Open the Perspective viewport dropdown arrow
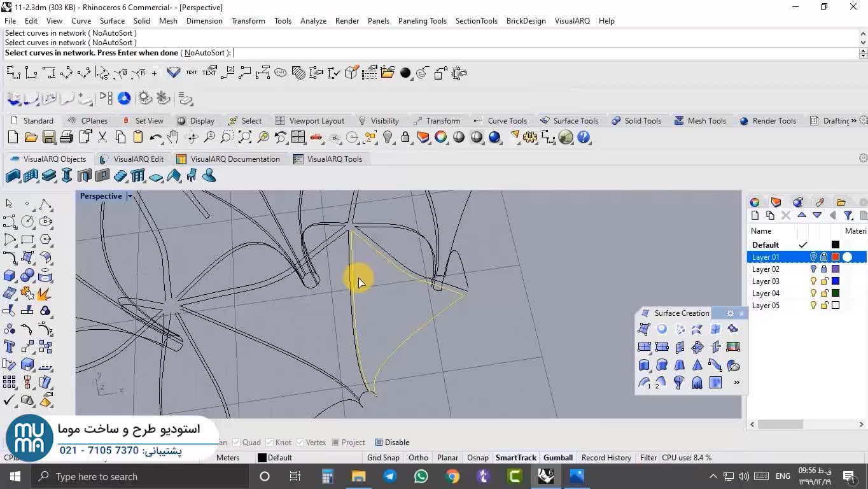868x489 pixels. [129, 196]
